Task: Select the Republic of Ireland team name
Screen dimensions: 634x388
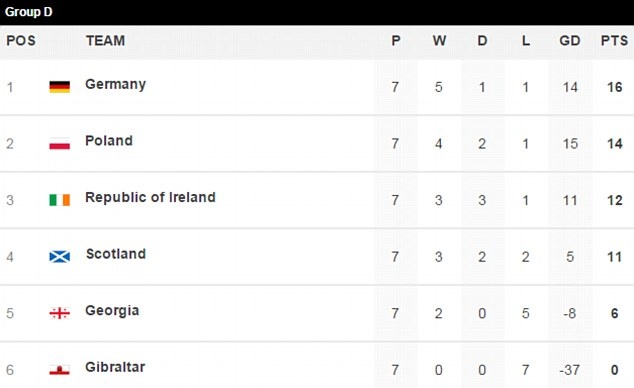Action: point(150,197)
